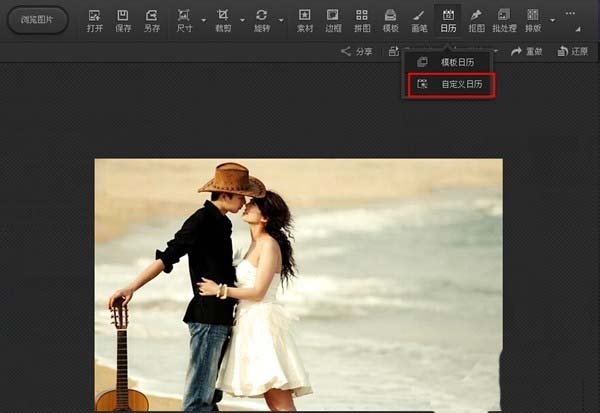This screenshot has width=600, height=413.
Task: Open the 排版 layout tool
Action: point(533,21)
